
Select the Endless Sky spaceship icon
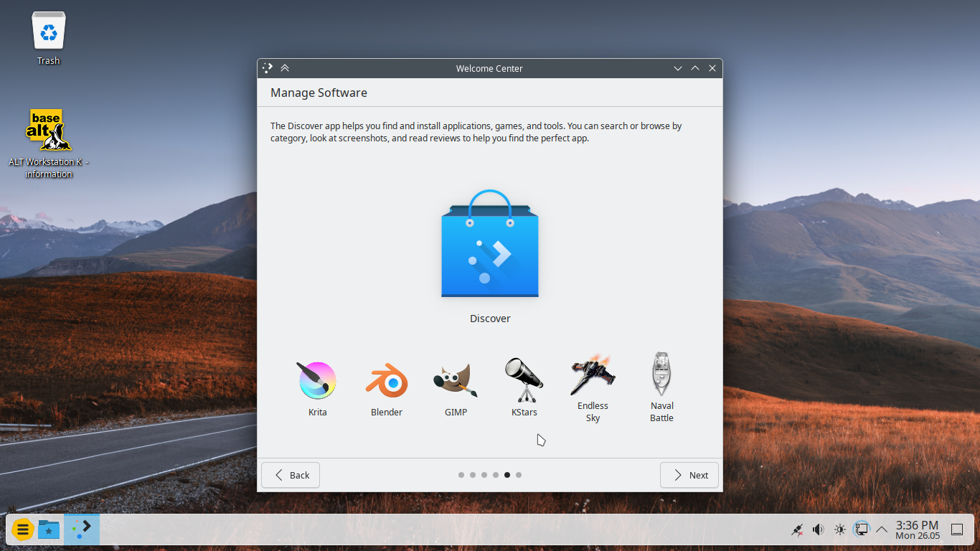(593, 375)
